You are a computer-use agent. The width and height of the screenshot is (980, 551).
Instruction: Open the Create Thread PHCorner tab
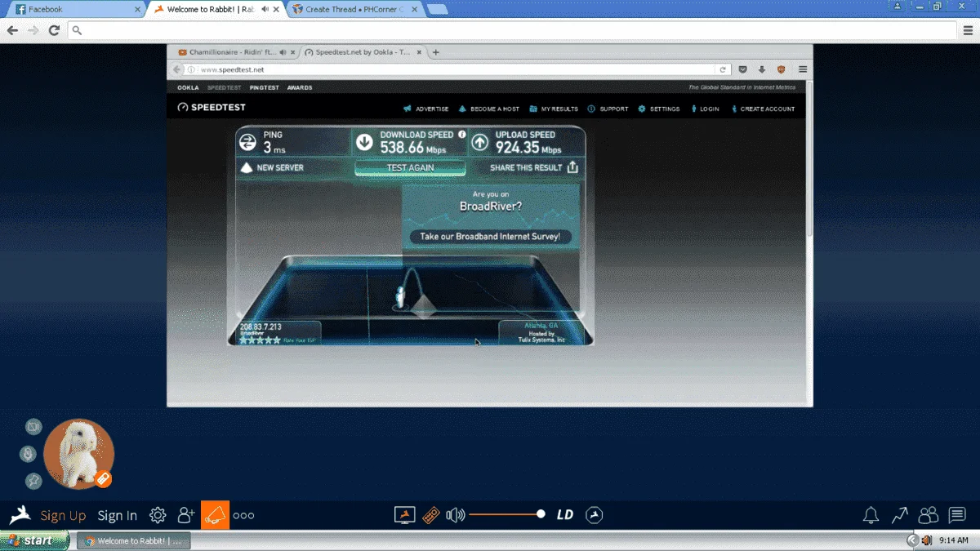click(354, 9)
